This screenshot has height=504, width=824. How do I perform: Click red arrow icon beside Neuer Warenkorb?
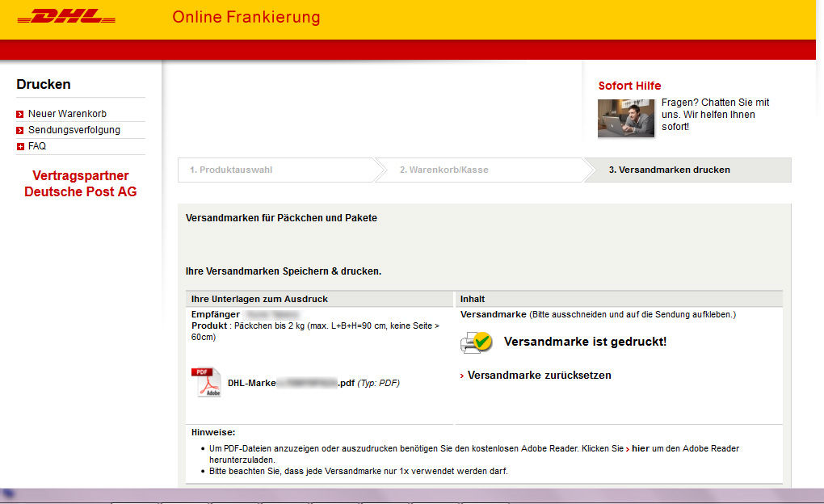pyautogui.click(x=20, y=114)
